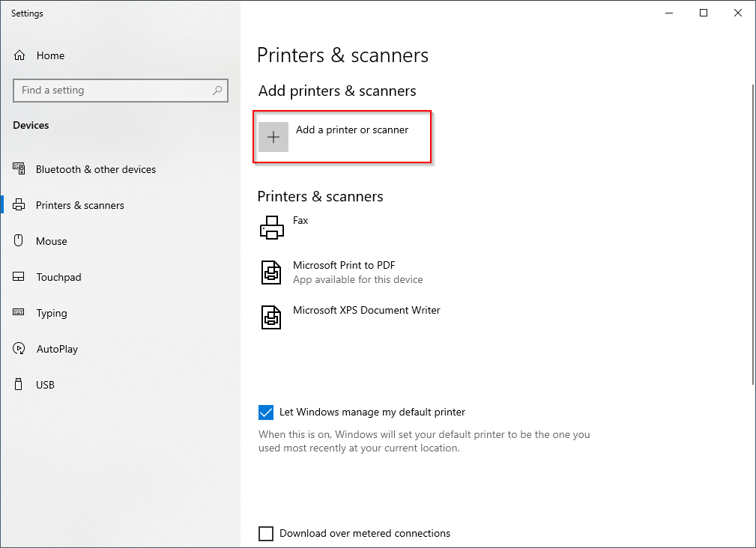Select the Bluetooth & other devices icon
Viewport: 756px width, 548px height.
point(19,169)
